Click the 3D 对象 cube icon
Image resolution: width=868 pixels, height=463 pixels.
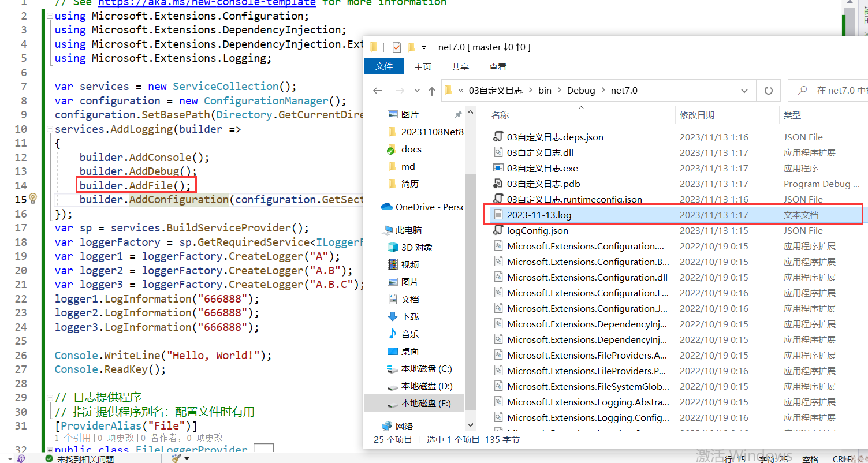pos(392,247)
